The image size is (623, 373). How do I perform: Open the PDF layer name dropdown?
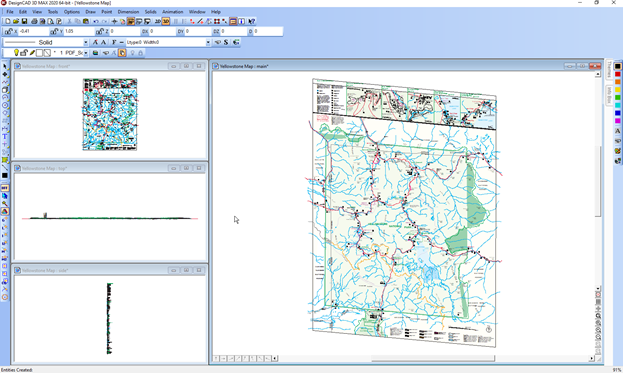[x=85, y=53]
